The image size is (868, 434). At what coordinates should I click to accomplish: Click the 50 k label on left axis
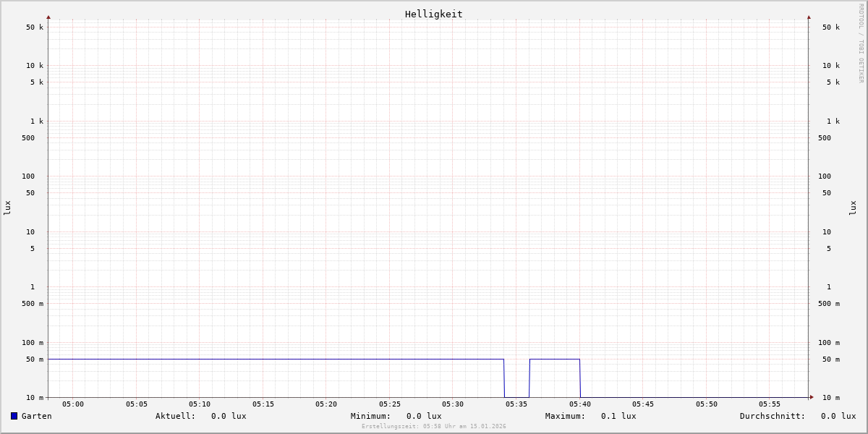coord(35,27)
